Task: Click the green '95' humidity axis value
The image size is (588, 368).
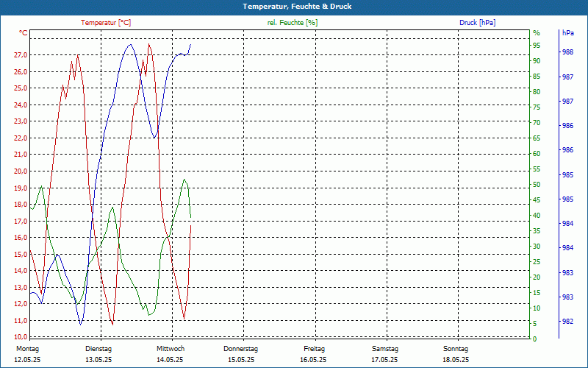Action: click(537, 46)
